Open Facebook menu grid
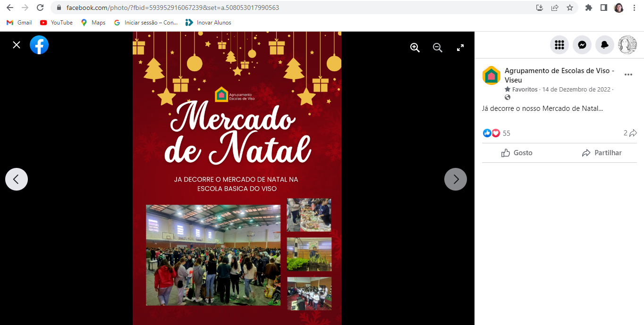 [559, 45]
